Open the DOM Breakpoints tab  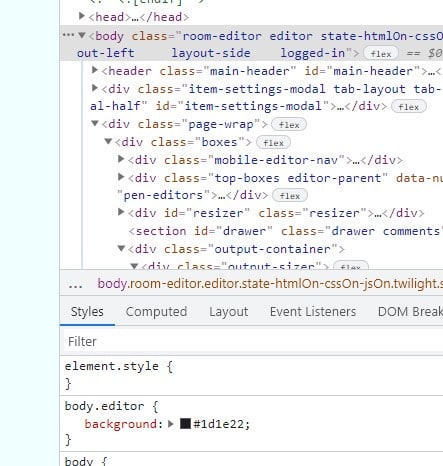pos(410,312)
